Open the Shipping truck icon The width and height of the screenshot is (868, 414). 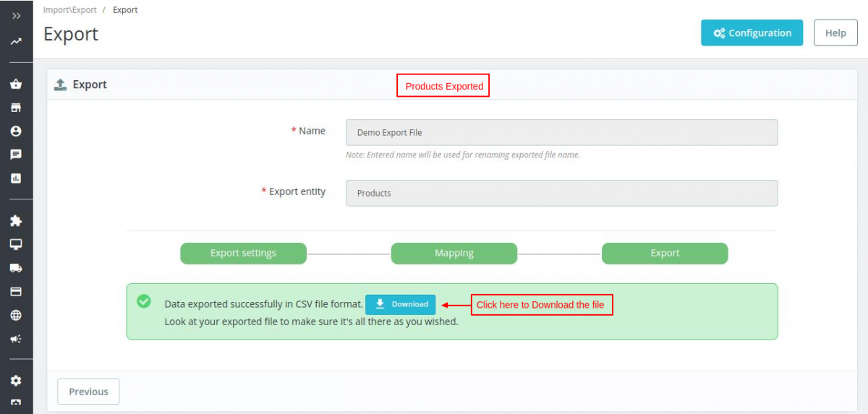[x=16, y=268]
